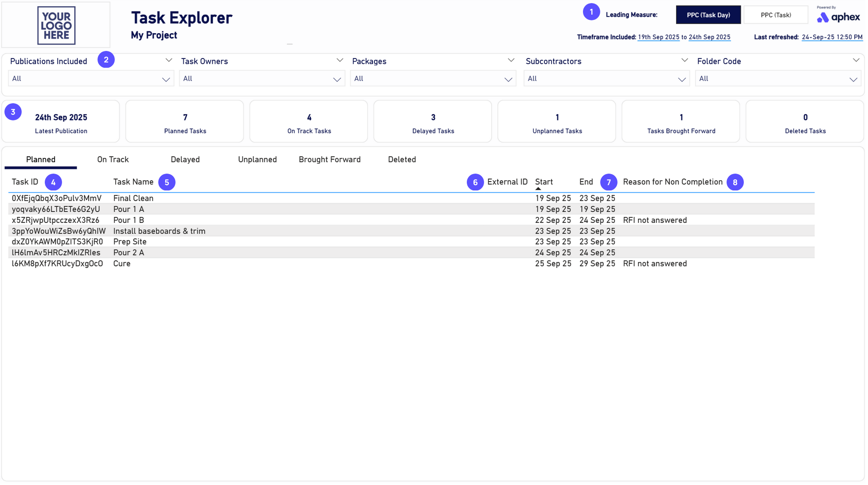The width and height of the screenshot is (868, 485).
Task: Select the Final Clean task row
Action: point(133,198)
